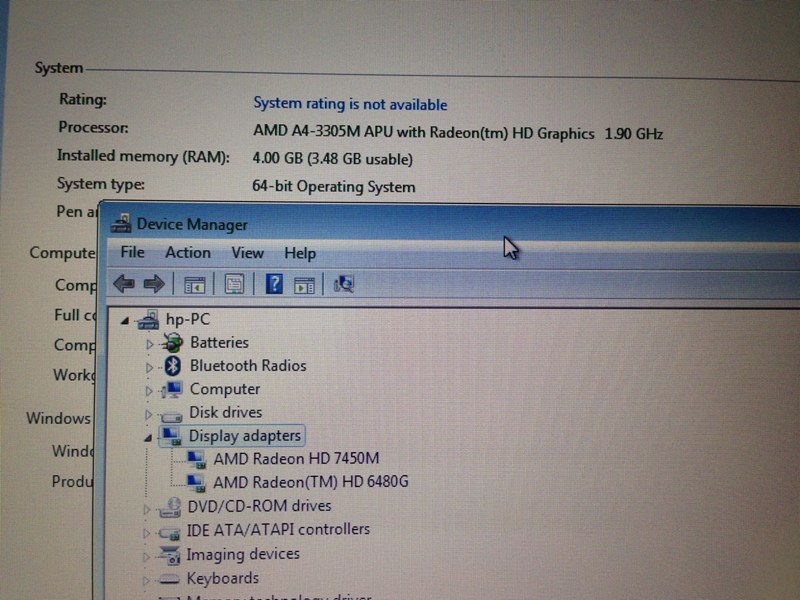Click the Device Manager title bar
The width and height of the screenshot is (800, 600).
[x=400, y=224]
